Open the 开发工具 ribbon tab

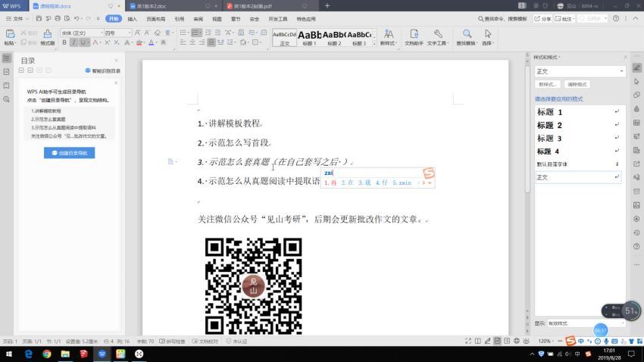coord(278,19)
